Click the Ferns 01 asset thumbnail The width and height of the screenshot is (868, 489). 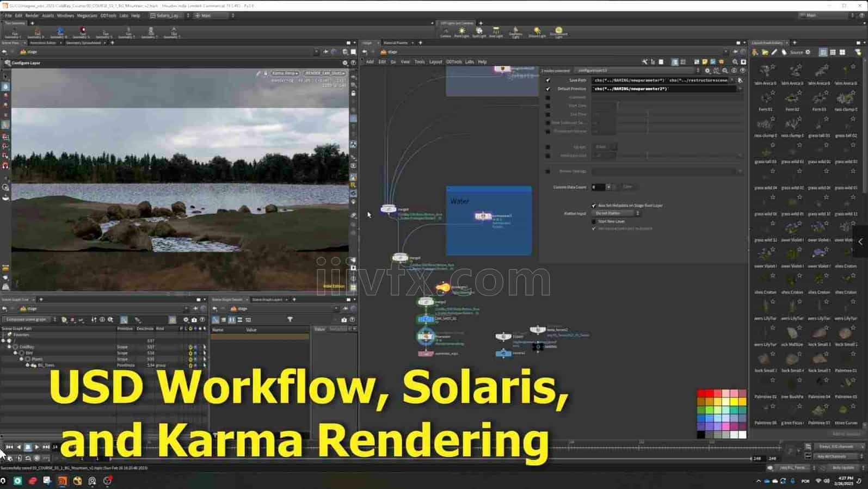point(766,98)
